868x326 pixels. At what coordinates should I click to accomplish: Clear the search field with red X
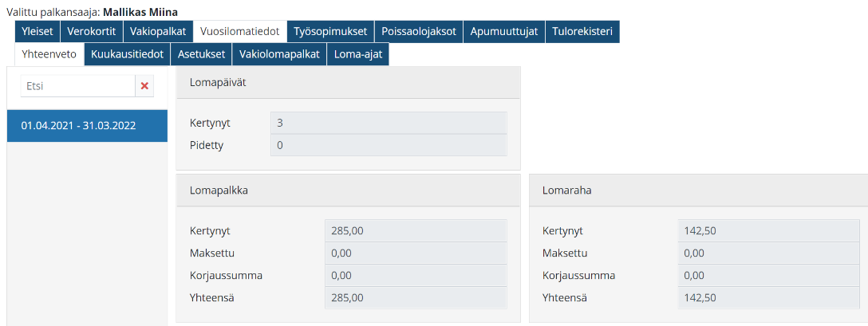pos(144,86)
